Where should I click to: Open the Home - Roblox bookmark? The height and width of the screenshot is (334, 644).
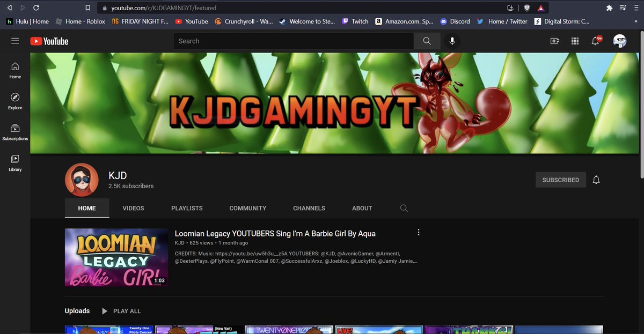pyautogui.click(x=80, y=21)
